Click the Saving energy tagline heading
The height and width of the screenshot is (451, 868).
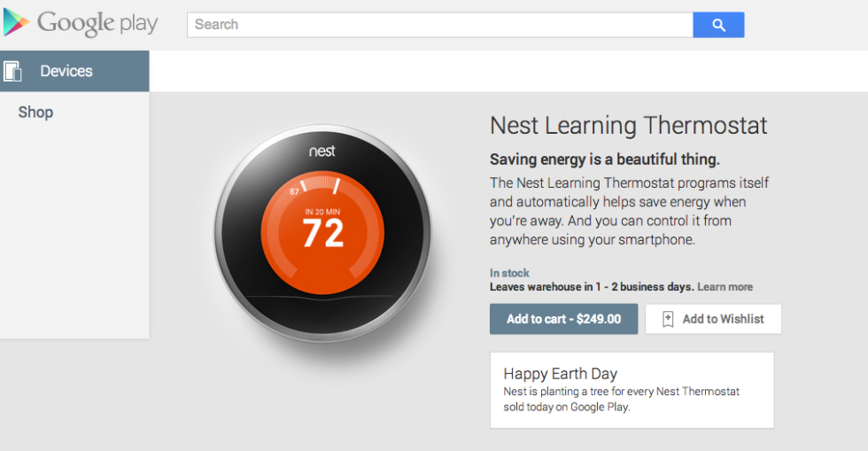pyautogui.click(x=605, y=159)
